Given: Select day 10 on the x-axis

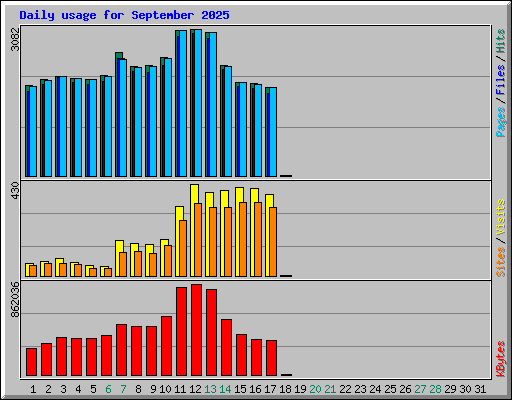Looking at the screenshot, I should coord(165,389).
